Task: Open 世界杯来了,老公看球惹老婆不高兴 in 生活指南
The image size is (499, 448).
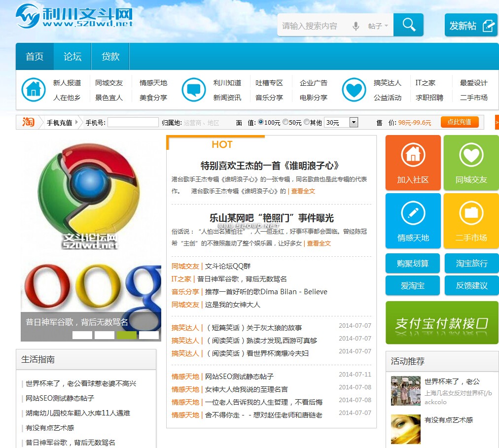Action: pos(81,383)
